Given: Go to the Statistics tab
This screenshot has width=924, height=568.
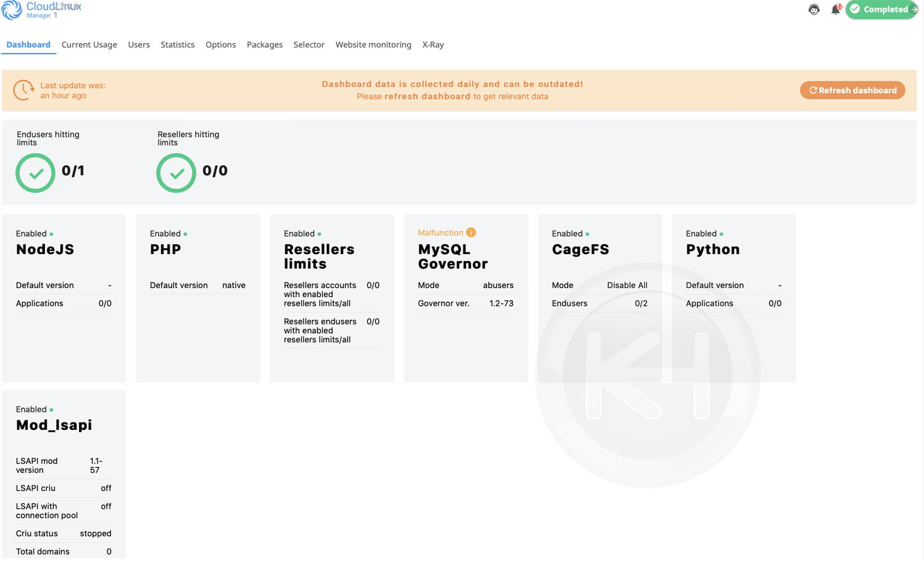Looking at the screenshot, I should tap(177, 44).
